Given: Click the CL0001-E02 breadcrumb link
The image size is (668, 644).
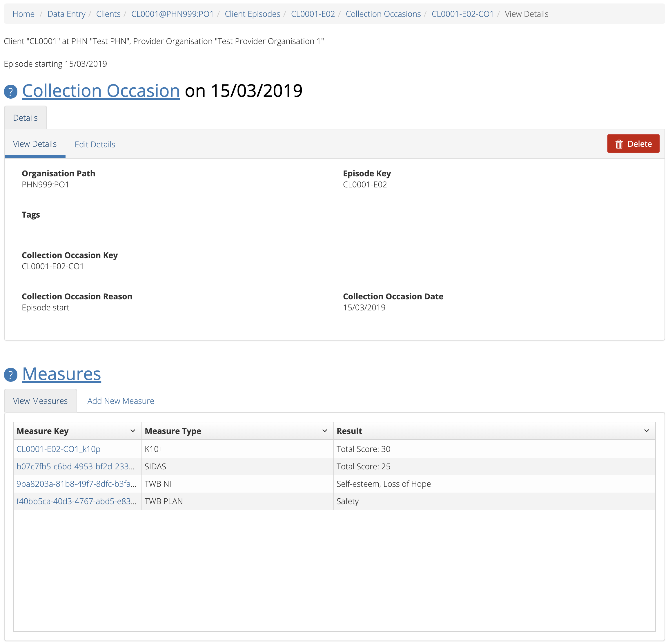Looking at the screenshot, I should (x=313, y=14).
